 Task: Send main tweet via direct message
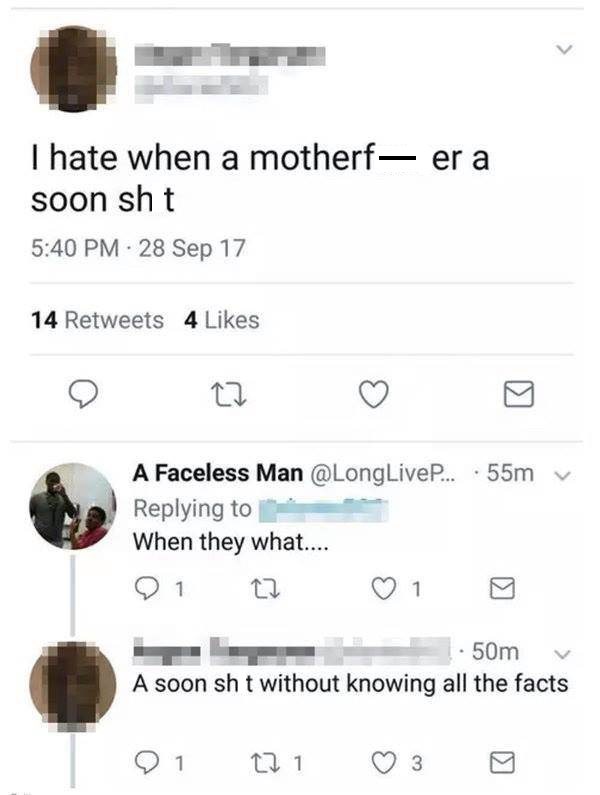(x=518, y=397)
